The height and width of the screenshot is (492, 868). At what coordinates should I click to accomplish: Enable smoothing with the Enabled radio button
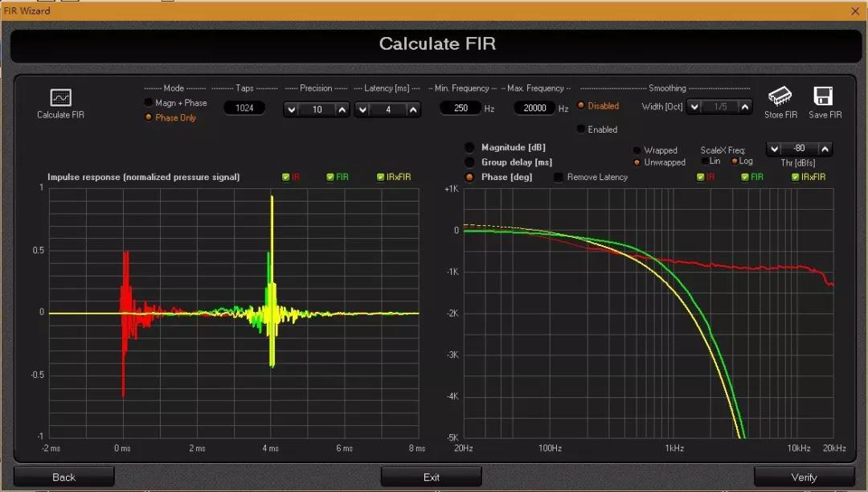click(x=582, y=129)
